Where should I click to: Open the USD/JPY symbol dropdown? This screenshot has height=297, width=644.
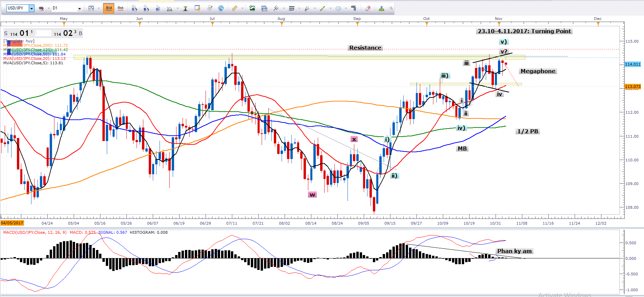click(31, 8)
